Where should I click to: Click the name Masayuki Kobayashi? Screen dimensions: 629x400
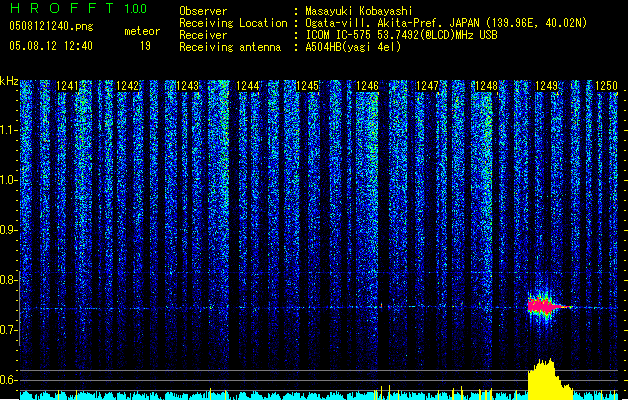pyautogui.click(x=359, y=11)
